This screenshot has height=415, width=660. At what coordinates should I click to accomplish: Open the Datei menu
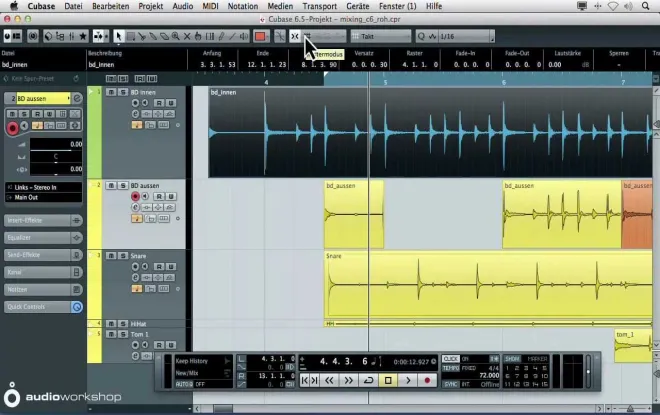click(x=73, y=6)
